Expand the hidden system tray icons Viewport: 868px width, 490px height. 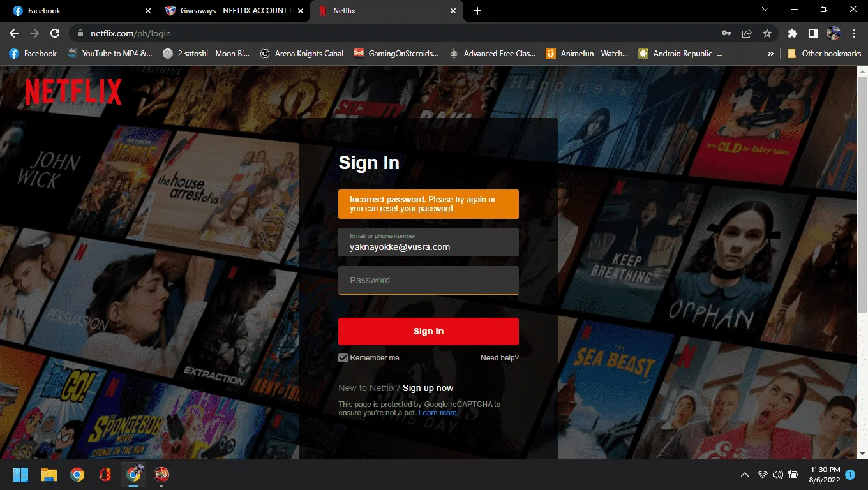(744, 475)
